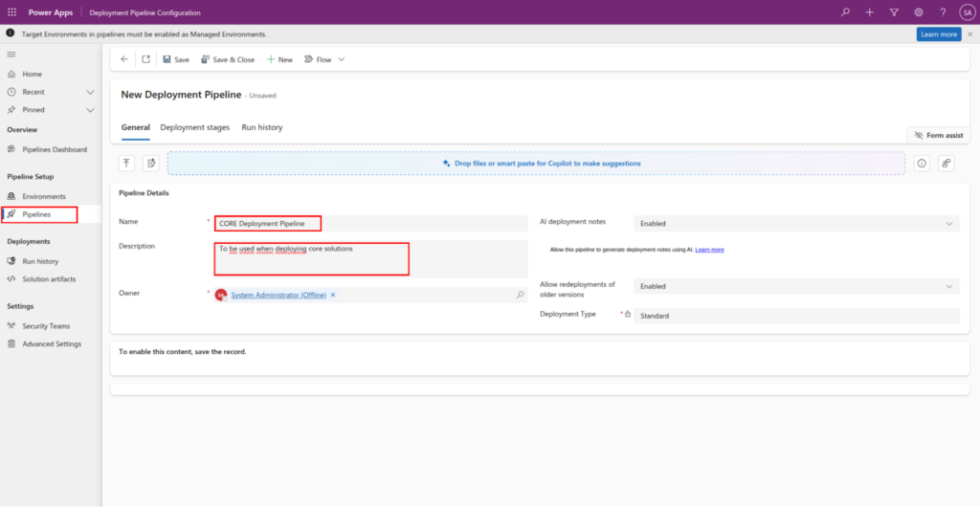
Task: Click the plus icon in top header
Action: [869, 12]
